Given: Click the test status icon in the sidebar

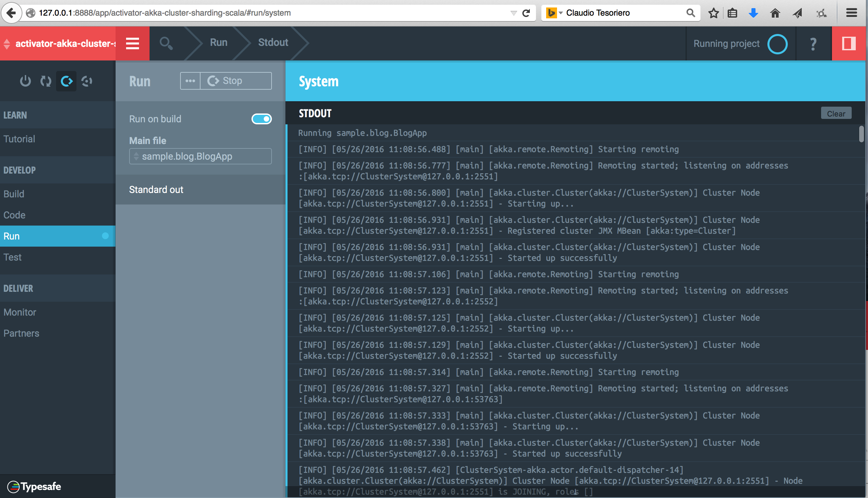Looking at the screenshot, I should click(87, 81).
